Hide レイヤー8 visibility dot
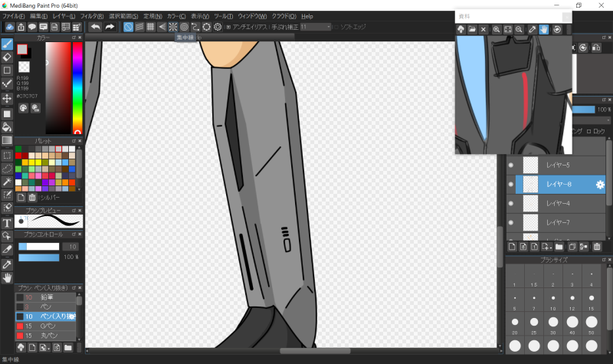This screenshot has height=364, width=613. 511,184
